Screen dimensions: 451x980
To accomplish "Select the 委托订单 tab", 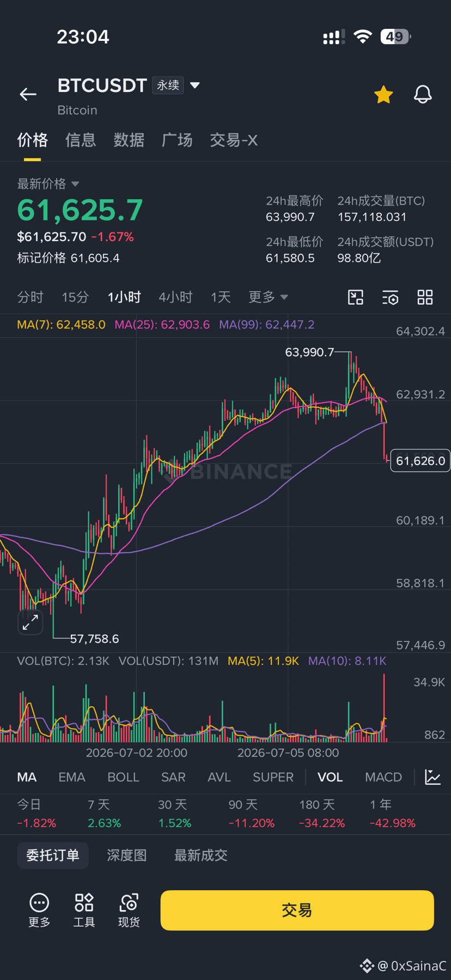I will tap(53, 855).
